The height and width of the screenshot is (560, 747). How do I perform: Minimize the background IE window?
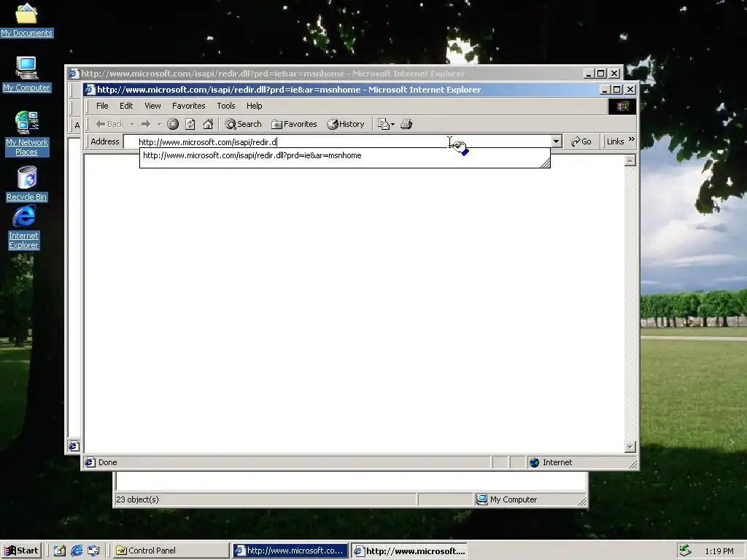click(589, 74)
